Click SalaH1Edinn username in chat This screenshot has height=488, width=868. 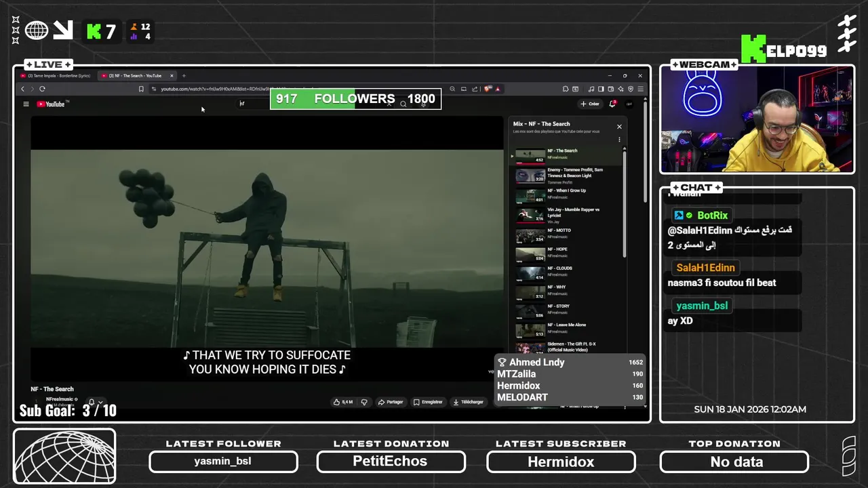click(705, 268)
